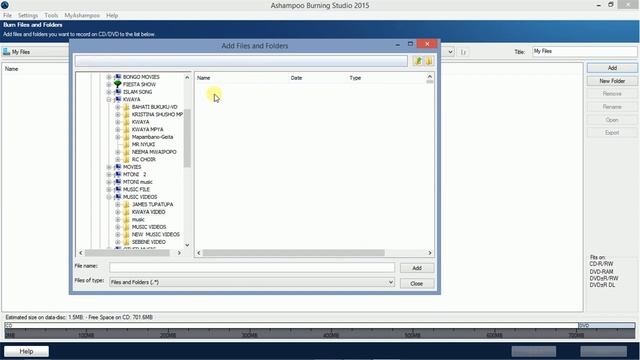Click the green FIESTA SHOW icon
Screen dimensions: 640x360
(x=118, y=84)
